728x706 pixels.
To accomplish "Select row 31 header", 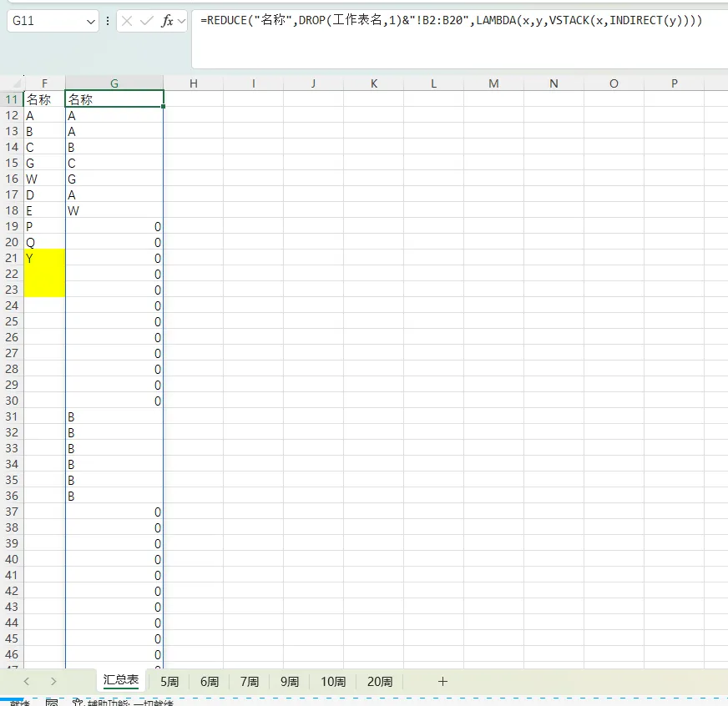I will [x=12, y=416].
